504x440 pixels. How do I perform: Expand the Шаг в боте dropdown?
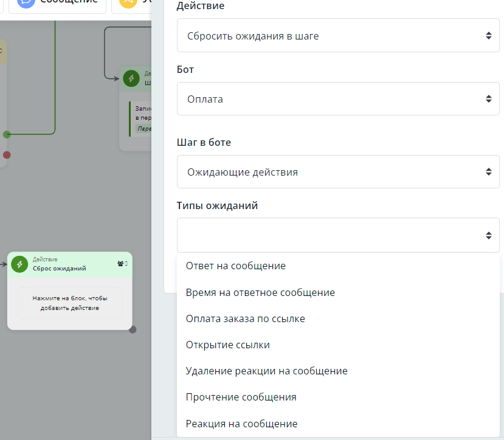338,172
